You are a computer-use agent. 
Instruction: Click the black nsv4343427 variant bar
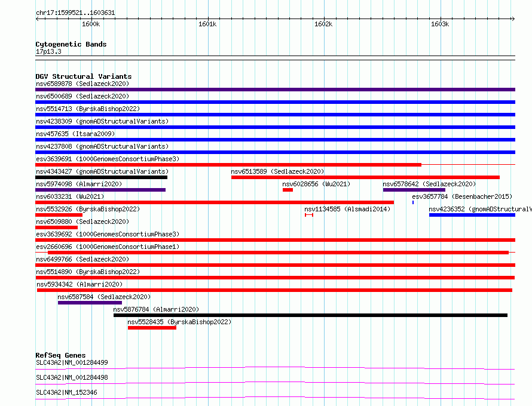(x=101, y=177)
